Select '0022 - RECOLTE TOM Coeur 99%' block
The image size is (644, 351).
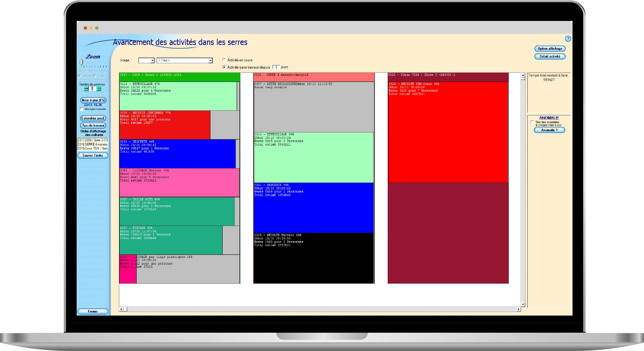[448, 132]
